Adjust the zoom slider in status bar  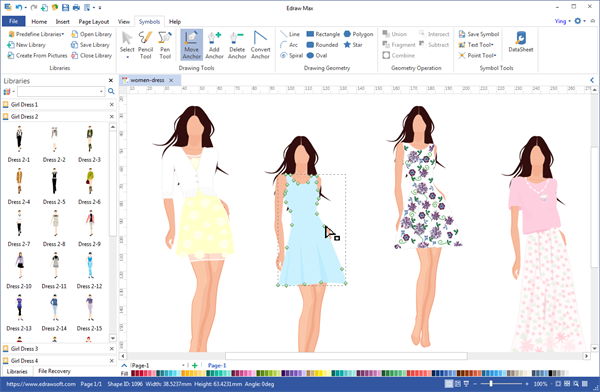click(491, 384)
